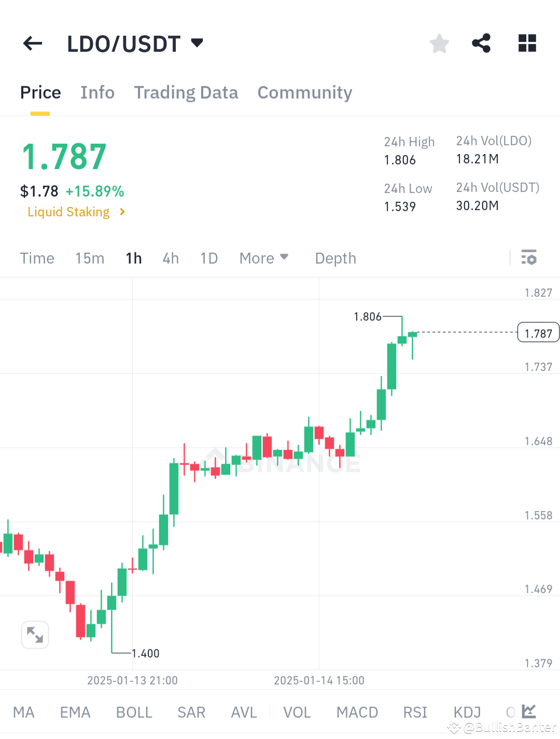Screen dimensions: 560x739
Task: Select the RSI indicator
Action: pyautogui.click(x=415, y=713)
